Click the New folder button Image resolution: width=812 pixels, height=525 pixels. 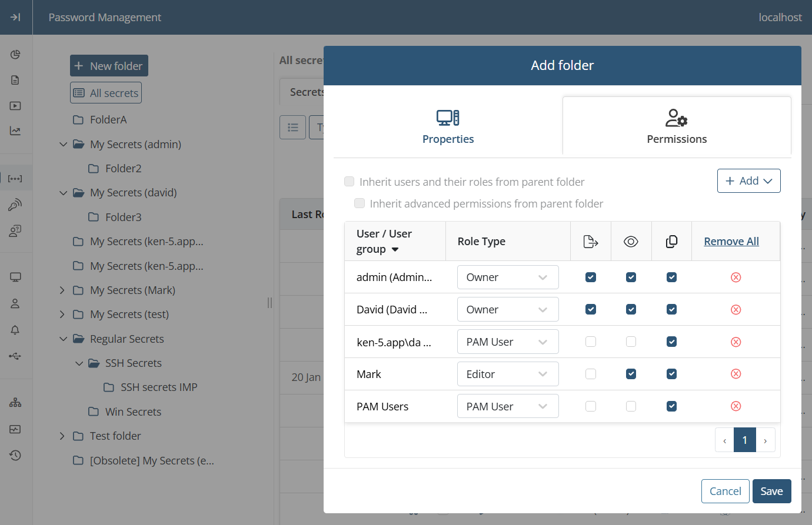(109, 66)
